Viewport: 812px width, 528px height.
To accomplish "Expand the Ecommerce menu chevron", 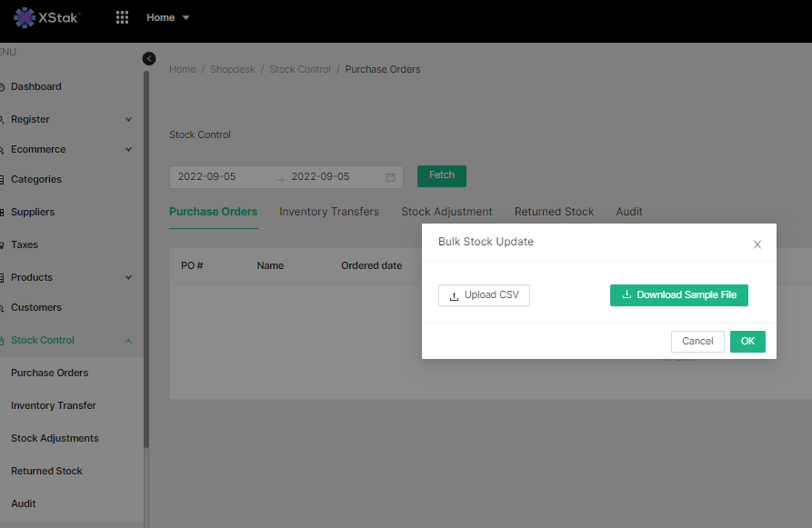I will [x=128, y=150].
